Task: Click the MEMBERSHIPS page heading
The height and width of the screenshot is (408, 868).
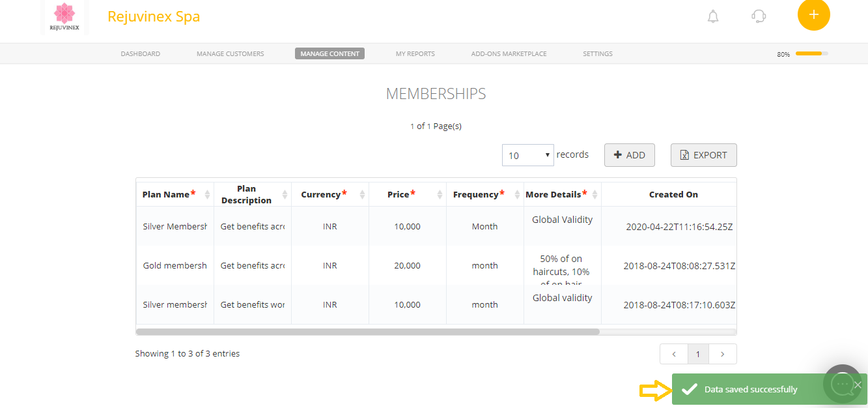Action: click(436, 94)
